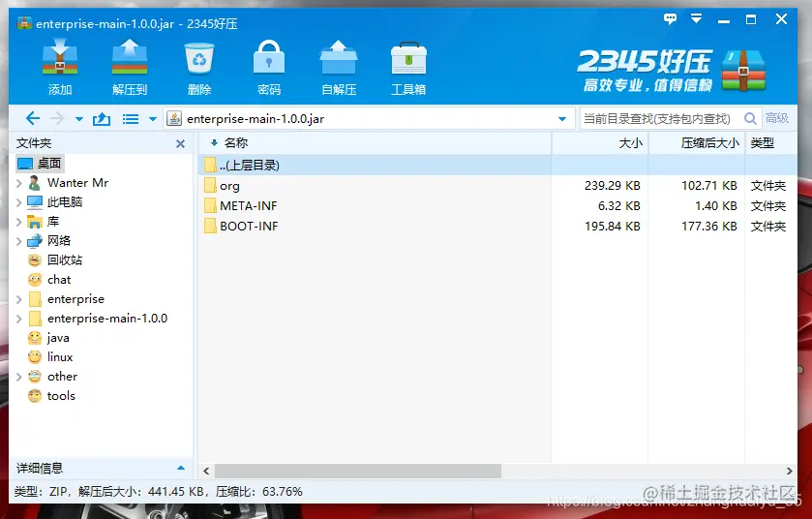Click the 名称 column header
The width and height of the screenshot is (812, 519).
[x=375, y=143]
